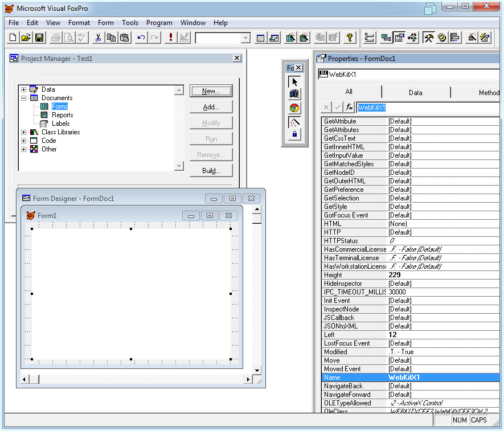The image size is (504, 431).
Task: Select Forms in the project tree
Action: coord(60,106)
